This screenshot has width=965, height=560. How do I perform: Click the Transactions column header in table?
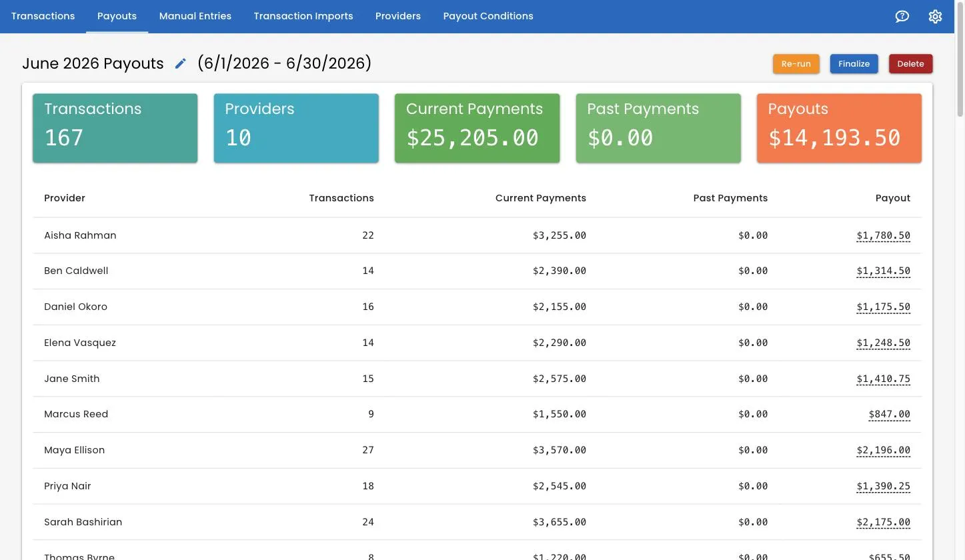coord(341,198)
